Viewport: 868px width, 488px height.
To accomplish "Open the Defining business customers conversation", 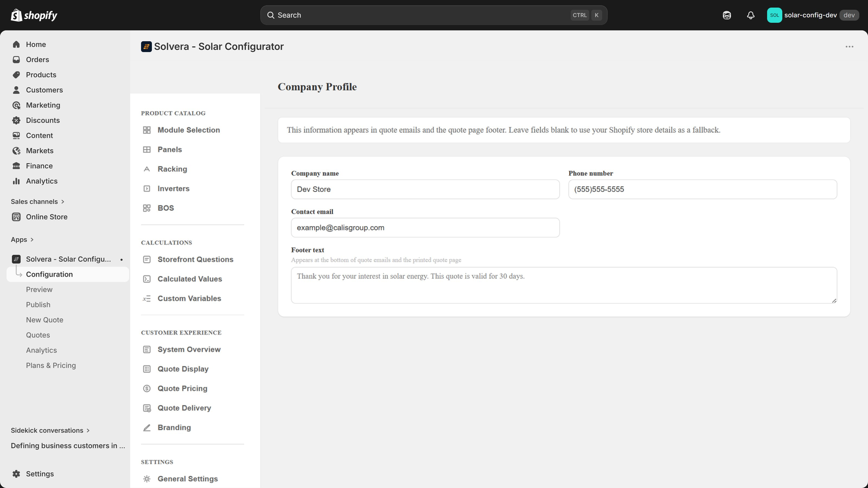I will click(68, 446).
